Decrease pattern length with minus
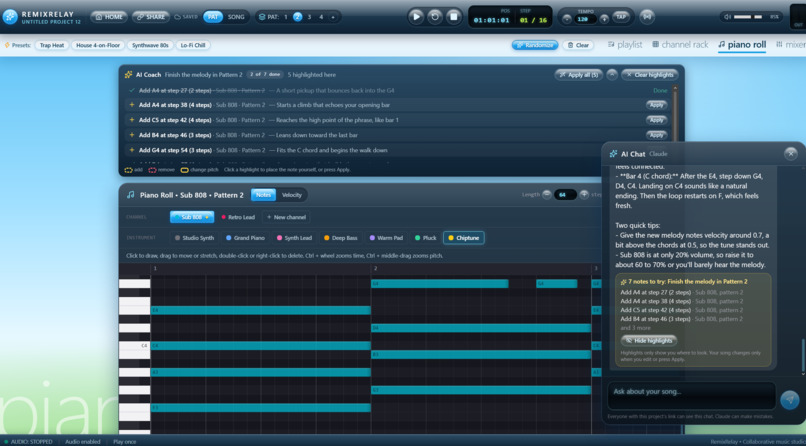This screenshot has width=806, height=446. click(546, 195)
